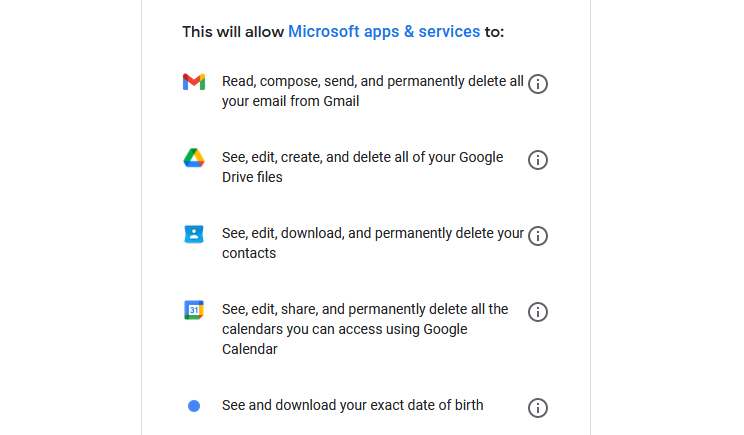
Task: Select the Gmail read, compose, send permission text
Action: coord(372,91)
